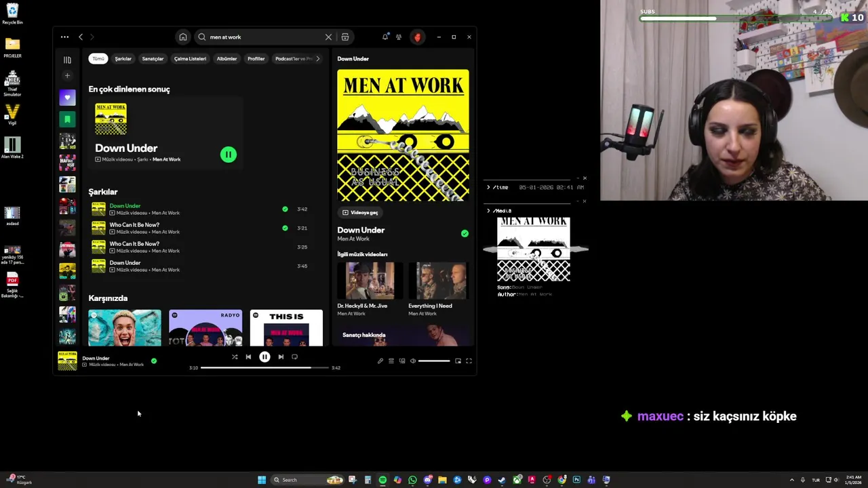This screenshot has width=868, height=488.
Task: Create a playlist with plus icon
Action: click(x=67, y=75)
